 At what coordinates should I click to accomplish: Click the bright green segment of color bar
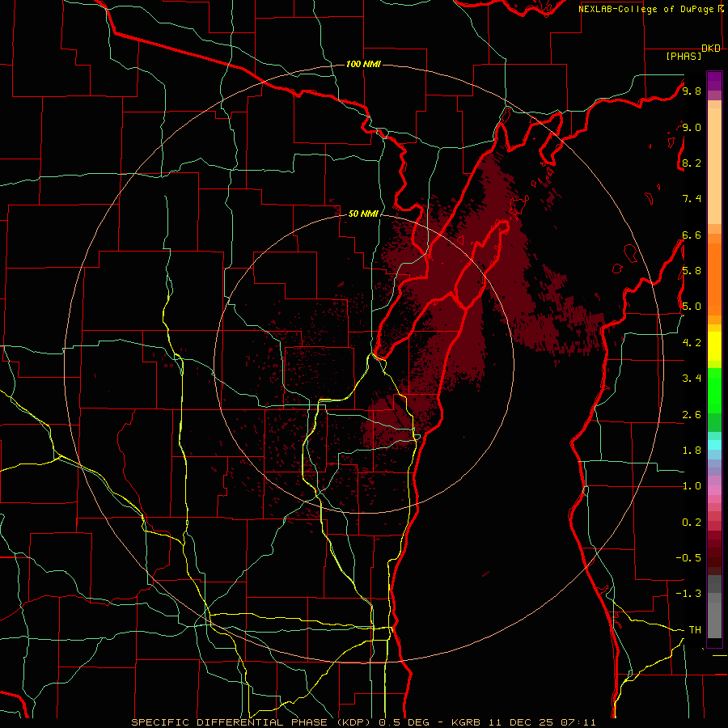click(714, 391)
